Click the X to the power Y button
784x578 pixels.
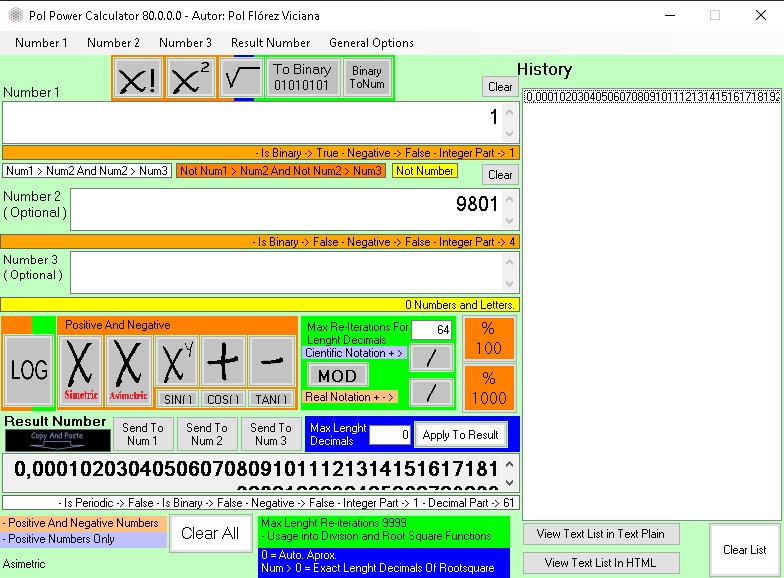pyautogui.click(x=177, y=362)
